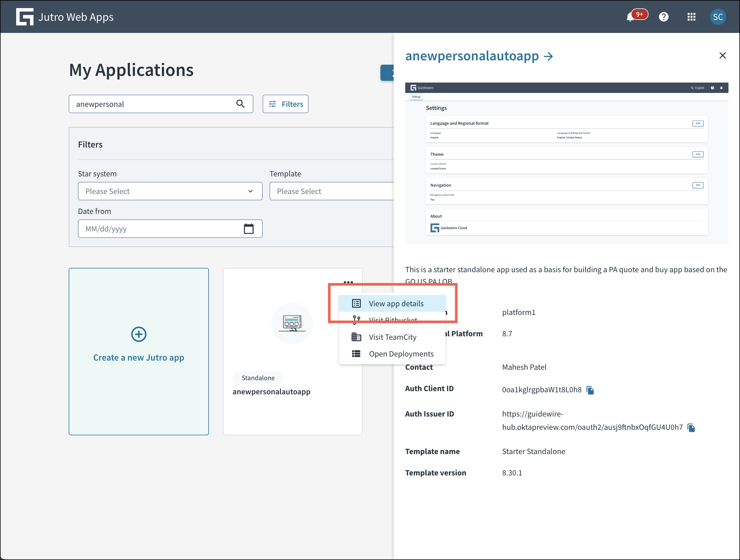Viewport: 740px width, 560px height.
Task: Open the Date from calendar picker icon
Action: click(x=248, y=229)
